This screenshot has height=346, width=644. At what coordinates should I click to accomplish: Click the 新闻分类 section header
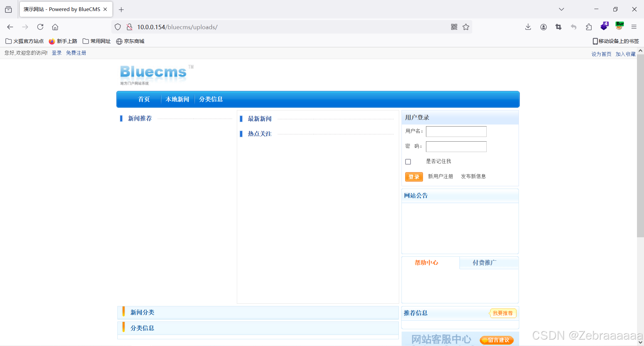[x=258, y=312]
